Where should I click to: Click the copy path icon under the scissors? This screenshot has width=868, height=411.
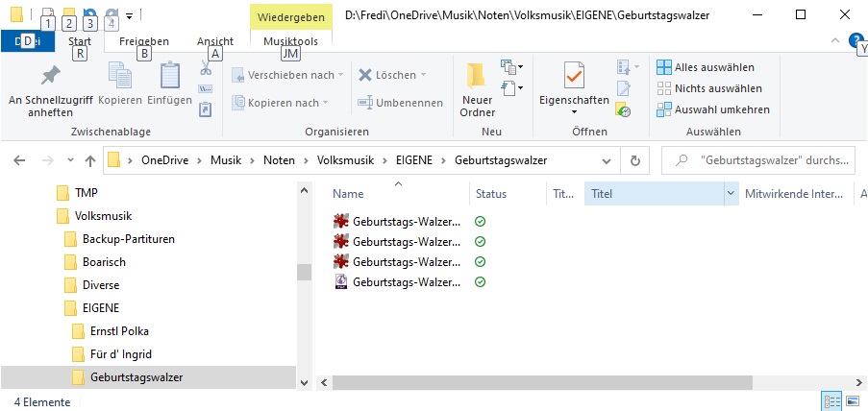click(x=206, y=89)
